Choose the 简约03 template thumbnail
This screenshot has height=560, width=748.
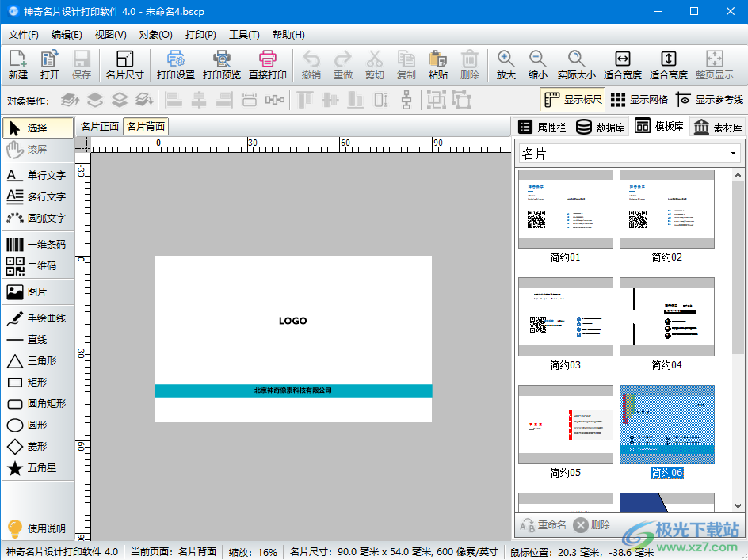coord(565,317)
